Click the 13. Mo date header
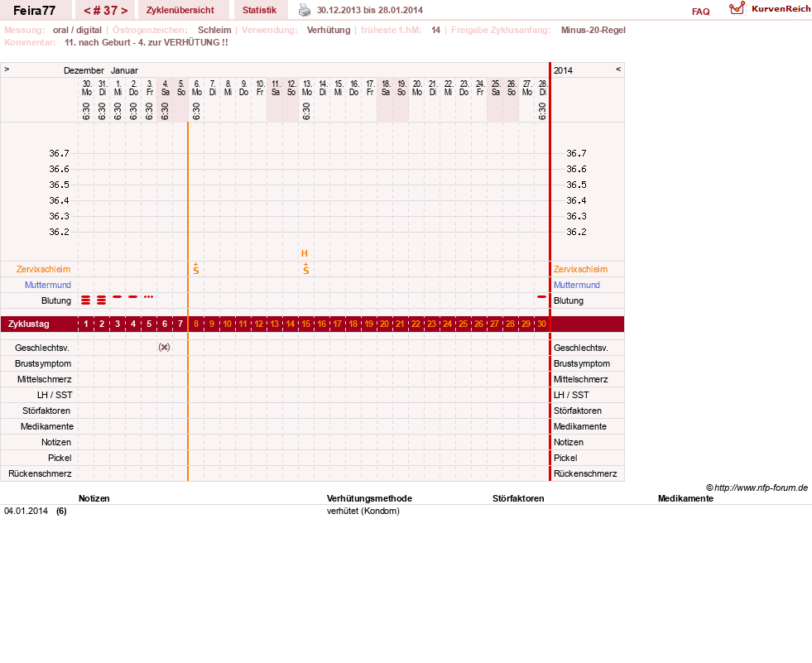Screen dimensions: 812x663 (307, 88)
